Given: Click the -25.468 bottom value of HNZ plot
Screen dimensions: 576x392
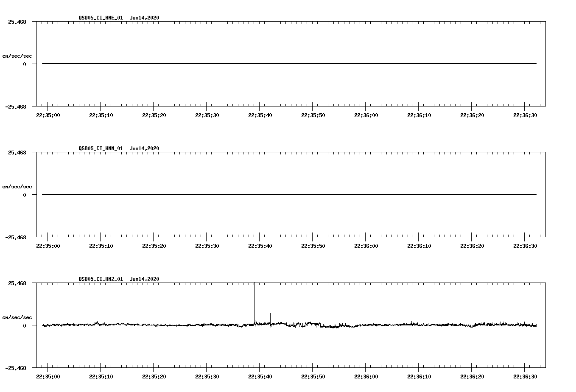Looking at the screenshot, I should (15, 368).
